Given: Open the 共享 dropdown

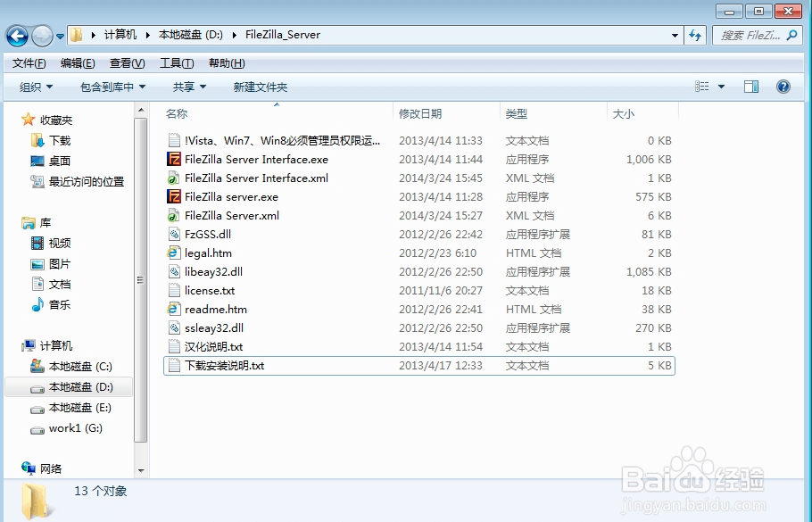Looking at the screenshot, I should (189, 87).
